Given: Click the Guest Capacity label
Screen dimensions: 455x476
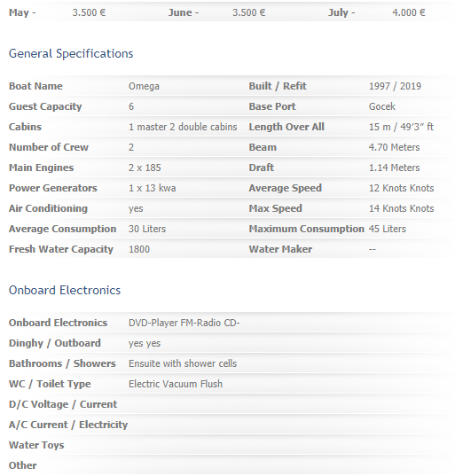Looking at the screenshot, I should [x=45, y=106].
